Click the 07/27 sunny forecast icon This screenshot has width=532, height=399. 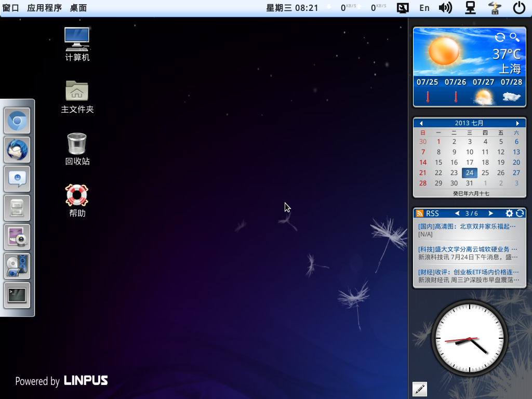tap(484, 97)
